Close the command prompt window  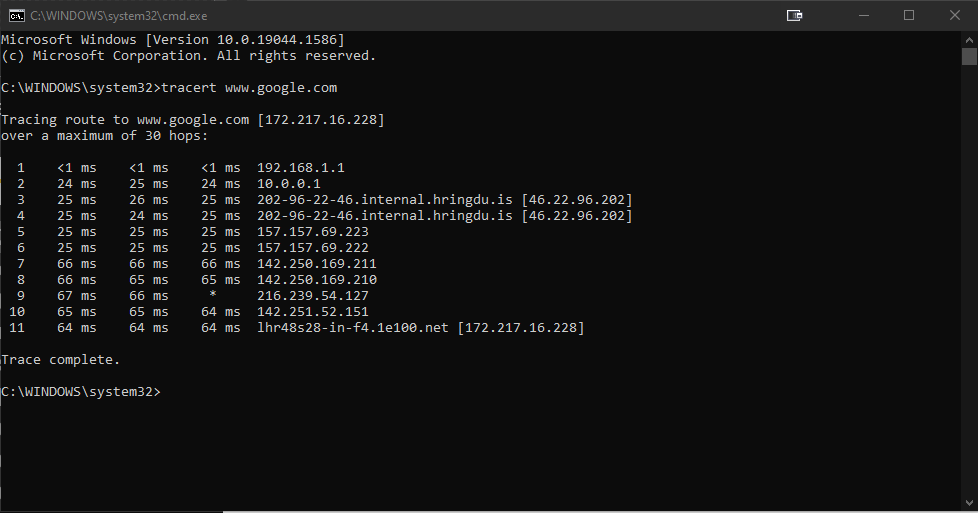[x=955, y=15]
